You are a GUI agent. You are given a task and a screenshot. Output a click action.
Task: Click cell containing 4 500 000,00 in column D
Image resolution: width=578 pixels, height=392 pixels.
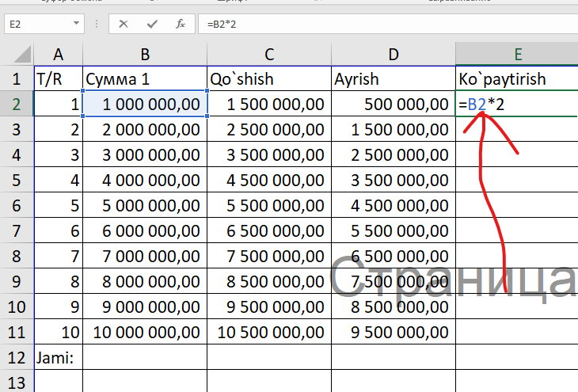point(394,205)
